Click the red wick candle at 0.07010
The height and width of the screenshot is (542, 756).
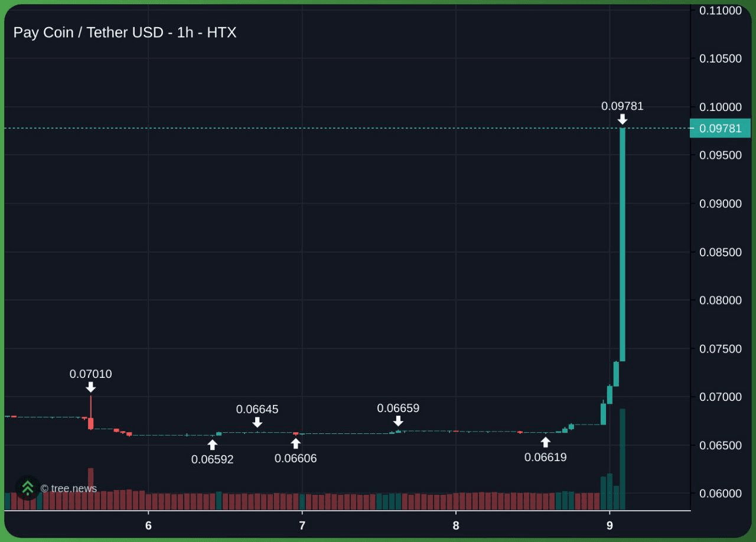[90, 412]
